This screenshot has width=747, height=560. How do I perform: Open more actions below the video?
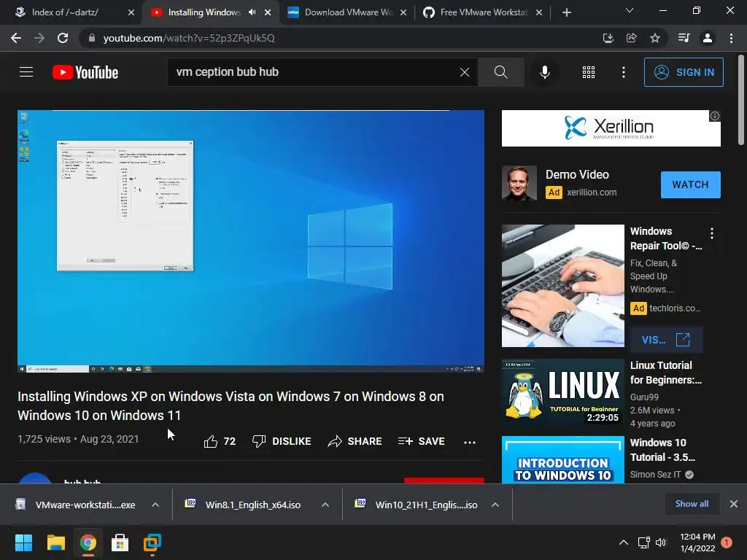470,442
